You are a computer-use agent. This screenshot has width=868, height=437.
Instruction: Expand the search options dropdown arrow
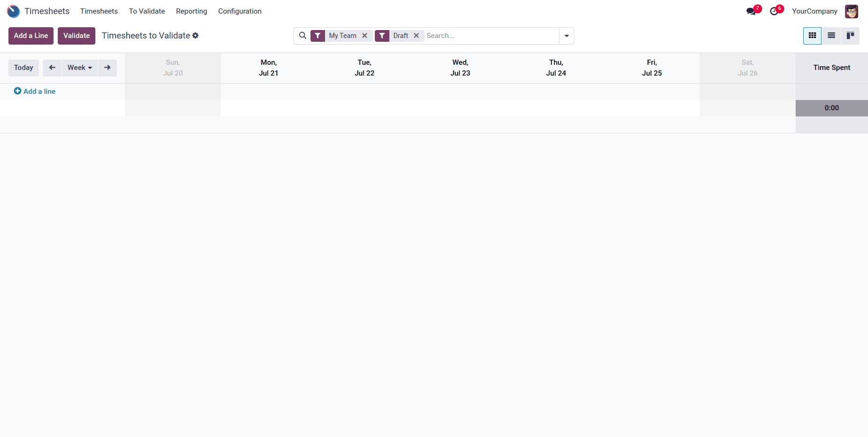(x=566, y=36)
